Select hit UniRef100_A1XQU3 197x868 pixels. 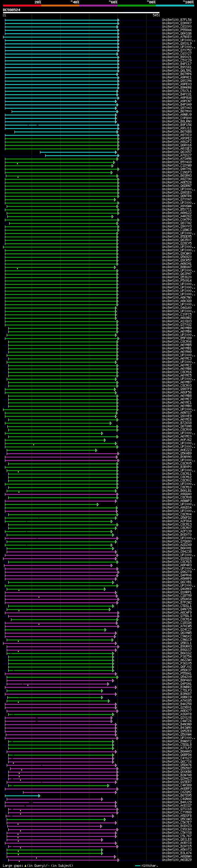[x=177, y=321]
